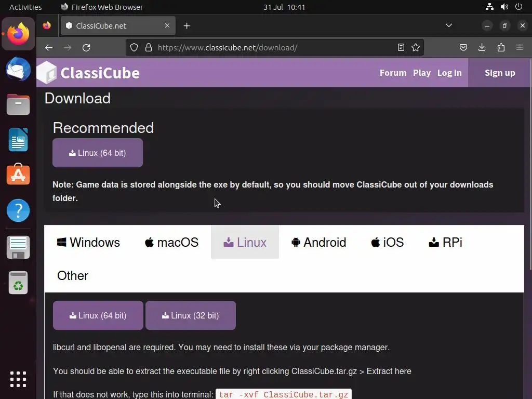This screenshot has height=399, width=532.
Task: Click the site security padlock icon
Action: pos(148,47)
